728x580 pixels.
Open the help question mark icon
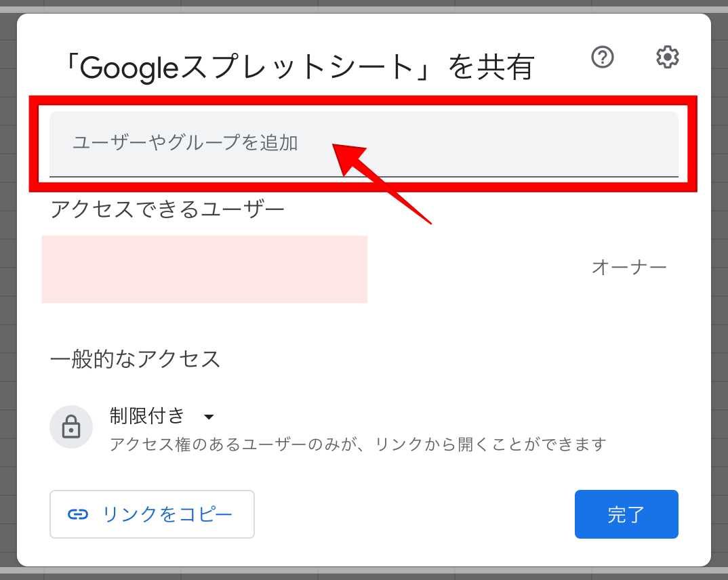(x=602, y=57)
